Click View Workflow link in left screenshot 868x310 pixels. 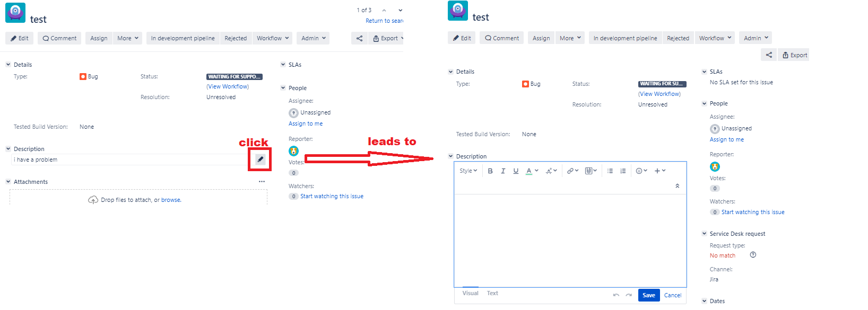coord(228,86)
